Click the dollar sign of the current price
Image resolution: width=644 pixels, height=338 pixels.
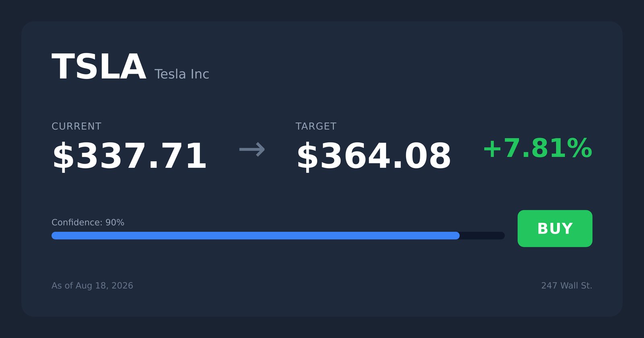point(64,156)
